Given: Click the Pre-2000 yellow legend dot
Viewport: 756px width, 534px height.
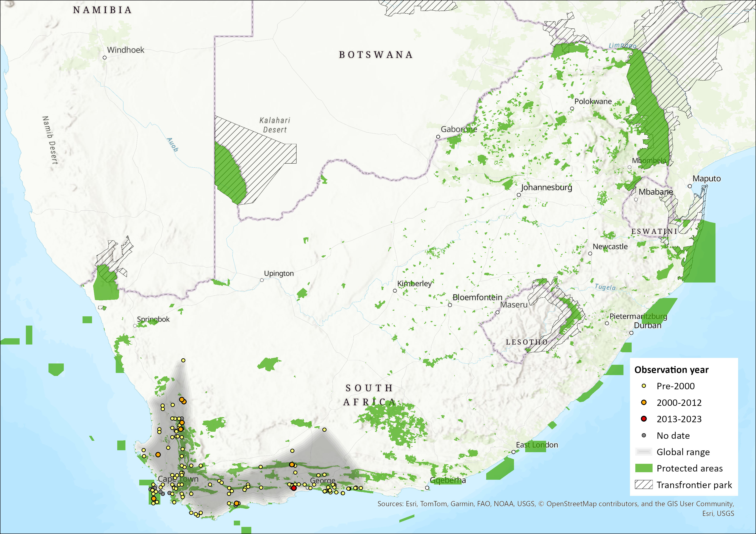Looking at the screenshot, I should click(x=644, y=386).
